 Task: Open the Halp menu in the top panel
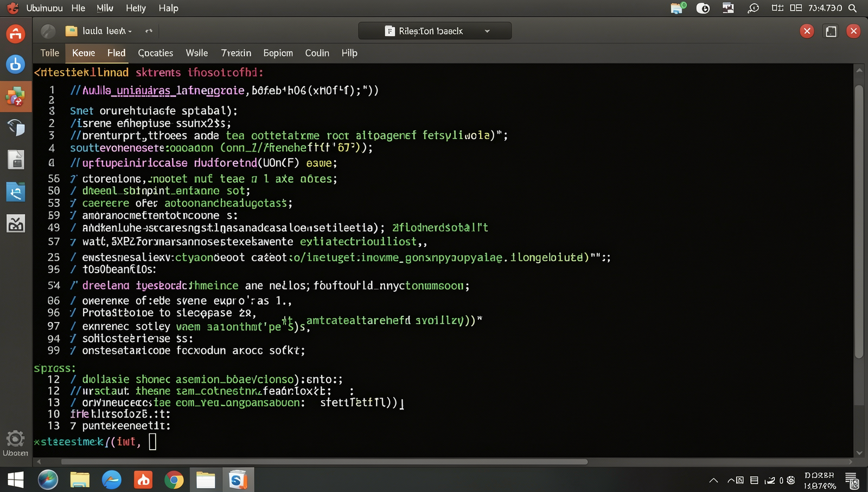click(169, 8)
